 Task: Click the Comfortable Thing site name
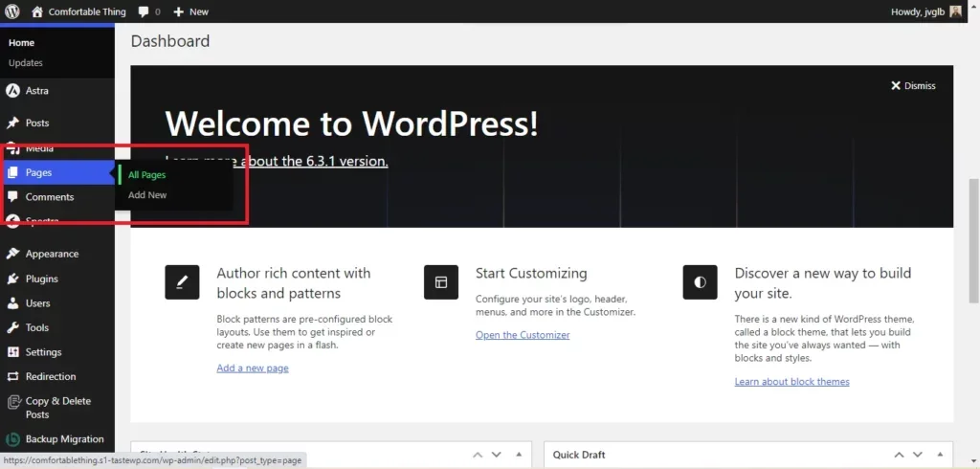point(87,11)
